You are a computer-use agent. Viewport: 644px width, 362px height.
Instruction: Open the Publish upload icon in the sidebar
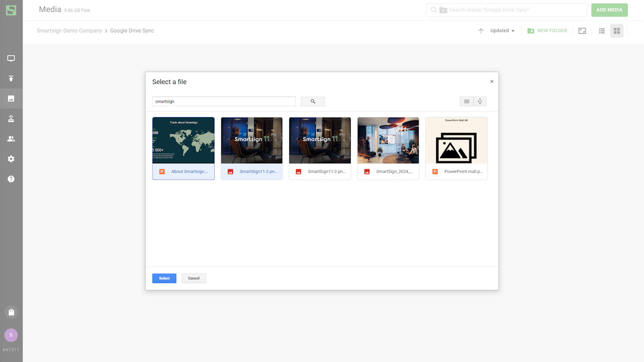tap(11, 78)
